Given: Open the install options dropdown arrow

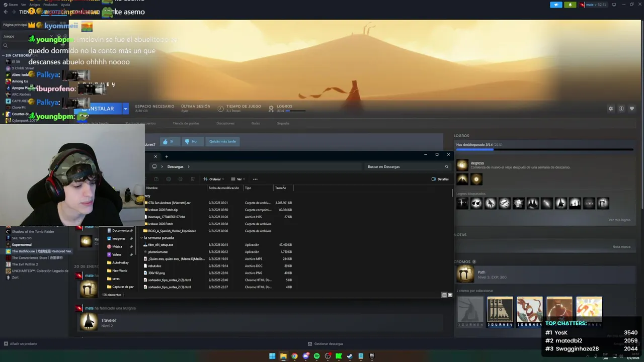Looking at the screenshot, I should [x=125, y=109].
